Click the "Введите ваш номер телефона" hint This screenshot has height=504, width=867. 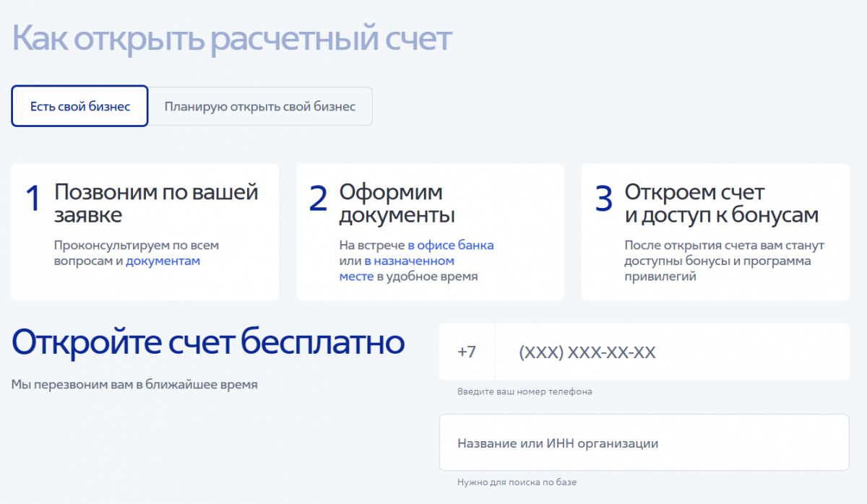525,391
